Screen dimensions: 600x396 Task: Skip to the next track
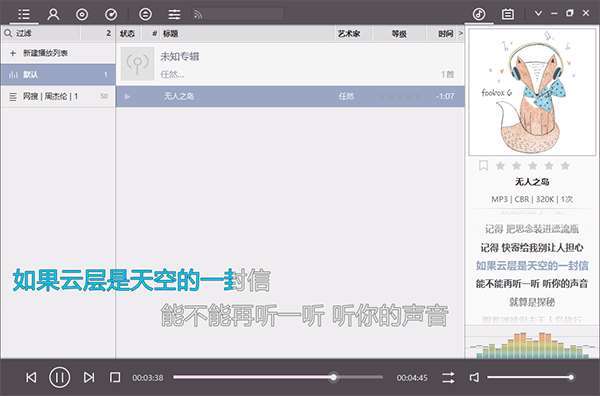[89, 378]
